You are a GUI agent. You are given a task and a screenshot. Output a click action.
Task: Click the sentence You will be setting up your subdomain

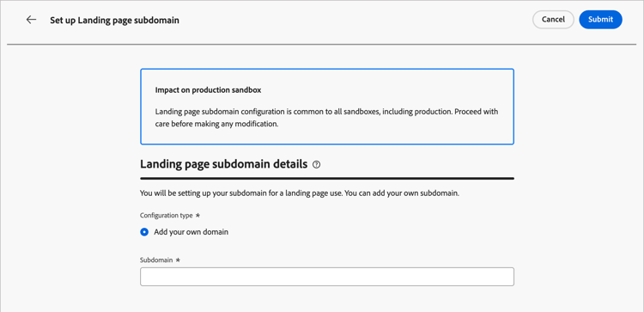tap(300, 193)
